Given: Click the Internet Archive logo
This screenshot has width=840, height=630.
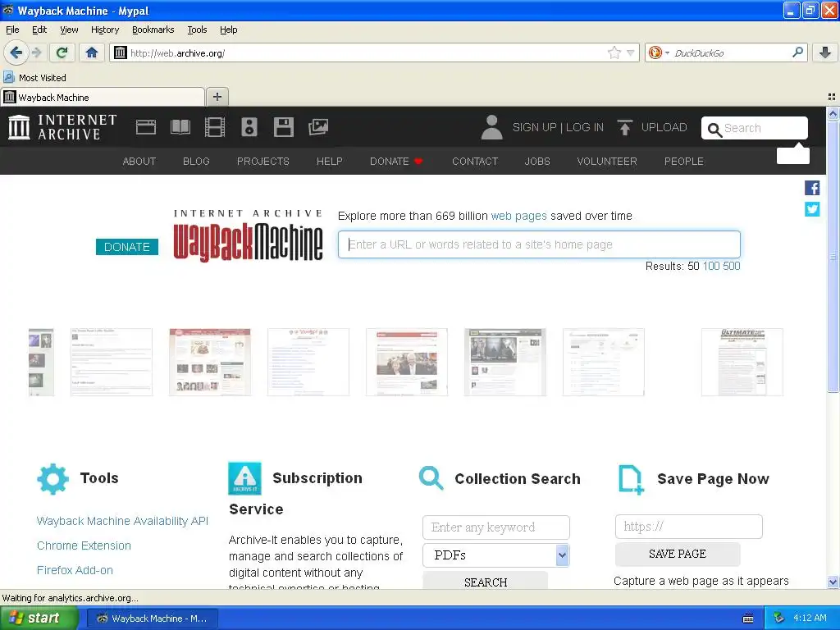Looking at the screenshot, I should pyautogui.click(x=62, y=127).
